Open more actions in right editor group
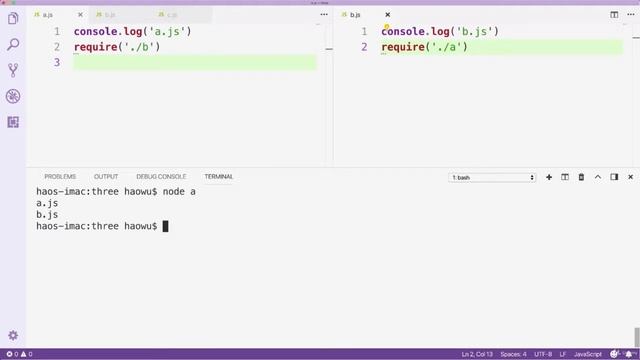This screenshot has width=640, height=360. pos(631,15)
